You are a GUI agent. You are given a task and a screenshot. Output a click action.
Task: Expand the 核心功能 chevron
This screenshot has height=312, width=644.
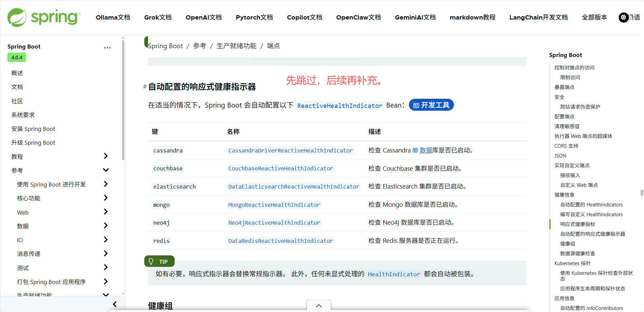coord(106,198)
